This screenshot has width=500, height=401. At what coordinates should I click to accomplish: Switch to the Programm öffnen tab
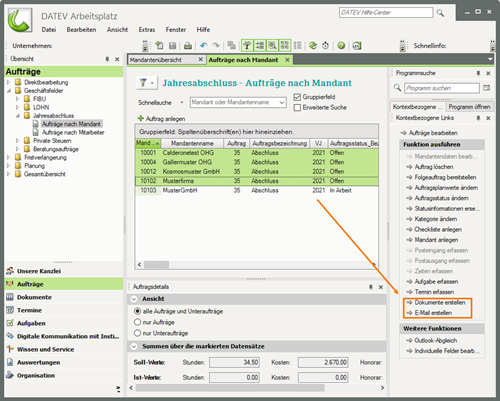pyautogui.click(x=469, y=107)
